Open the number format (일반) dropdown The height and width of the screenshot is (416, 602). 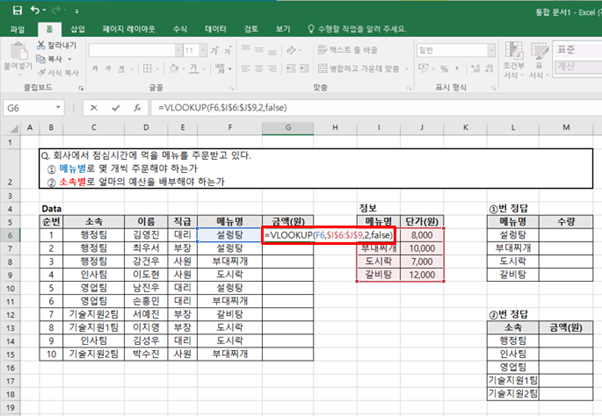tap(491, 50)
